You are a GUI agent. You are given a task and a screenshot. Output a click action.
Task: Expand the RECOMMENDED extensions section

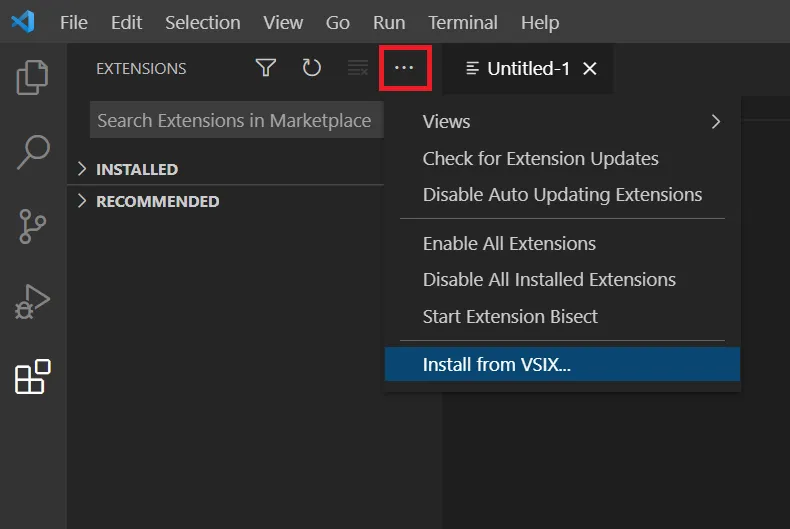click(156, 201)
